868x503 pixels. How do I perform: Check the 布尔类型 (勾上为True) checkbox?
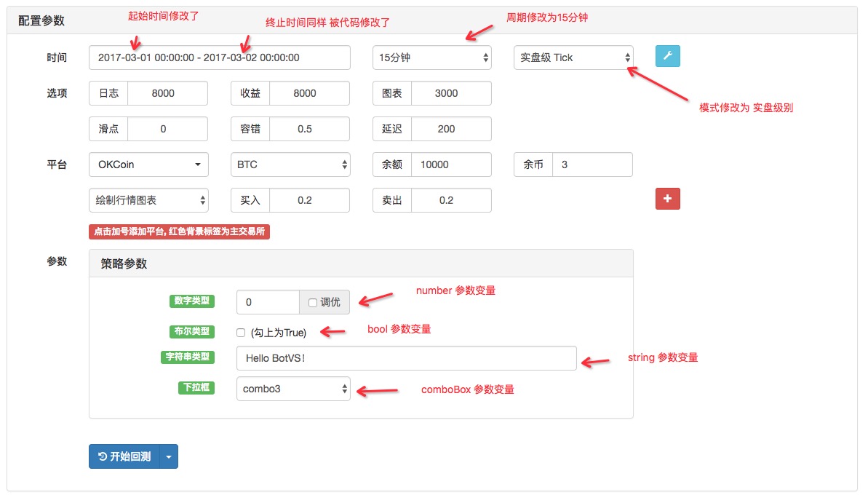(x=241, y=333)
